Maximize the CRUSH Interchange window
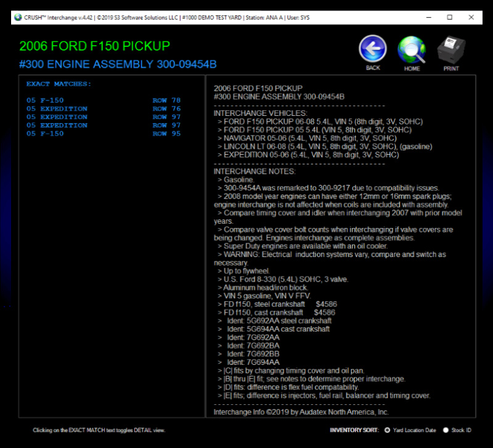The image size is (493, 448). point(450,17)
